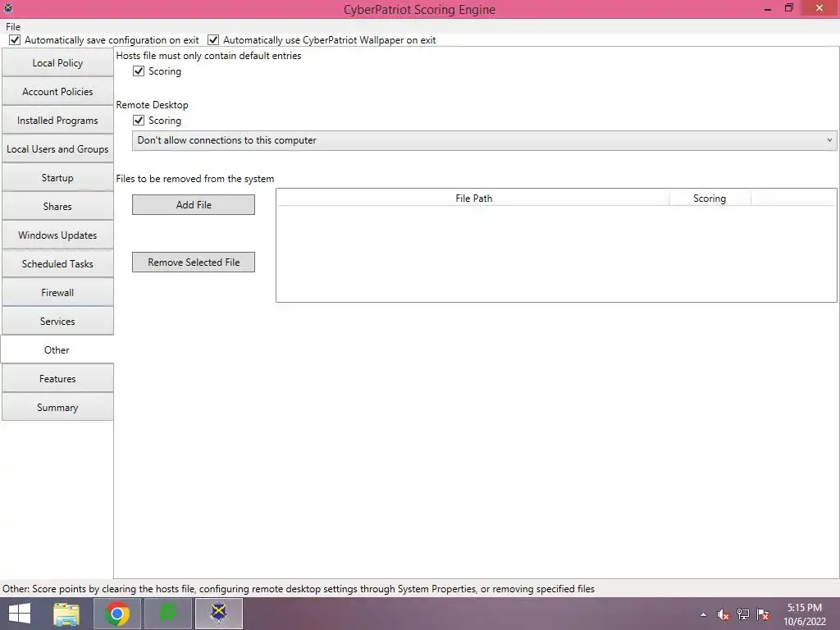840x630 pixels.
Task: Click the Add File button
Action: [x=194, y=204]
